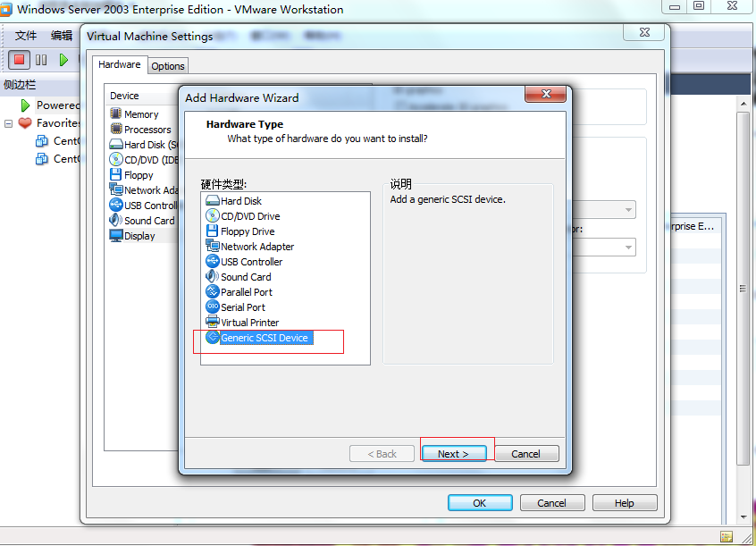756x546 pixels.
Task: Click the red power-off stop toolbar button
Action: tap(20, 60)
